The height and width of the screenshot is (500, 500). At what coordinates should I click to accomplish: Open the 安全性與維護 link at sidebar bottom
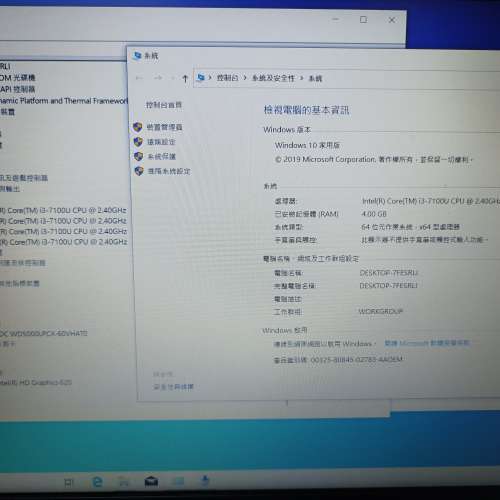pos(173,387)
